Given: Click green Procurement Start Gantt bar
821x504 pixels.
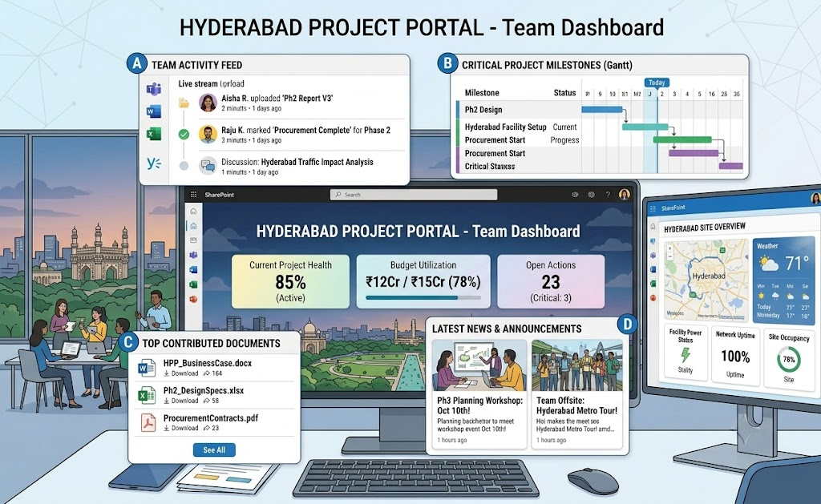Looking at the screenshot, I should point(682,139).
